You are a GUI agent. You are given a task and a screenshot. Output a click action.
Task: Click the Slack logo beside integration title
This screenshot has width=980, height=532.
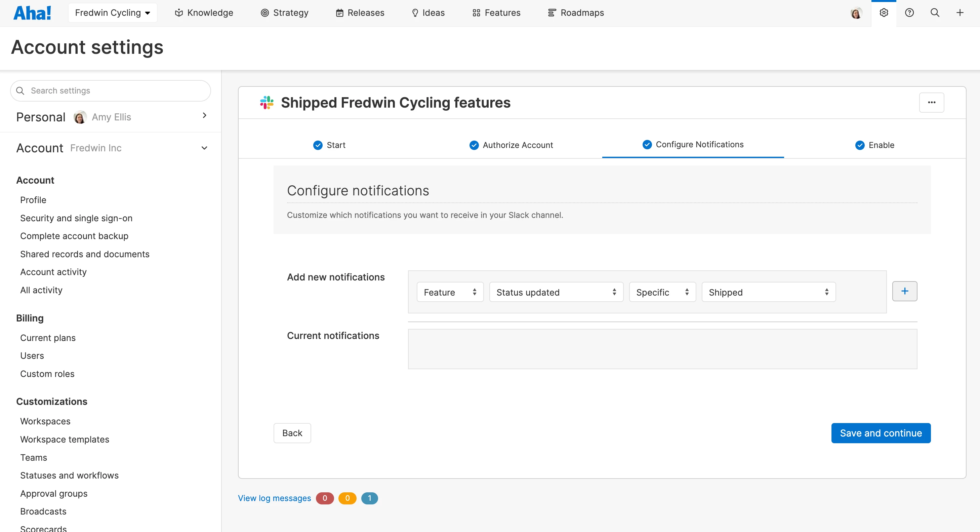(x=267, y=102)
